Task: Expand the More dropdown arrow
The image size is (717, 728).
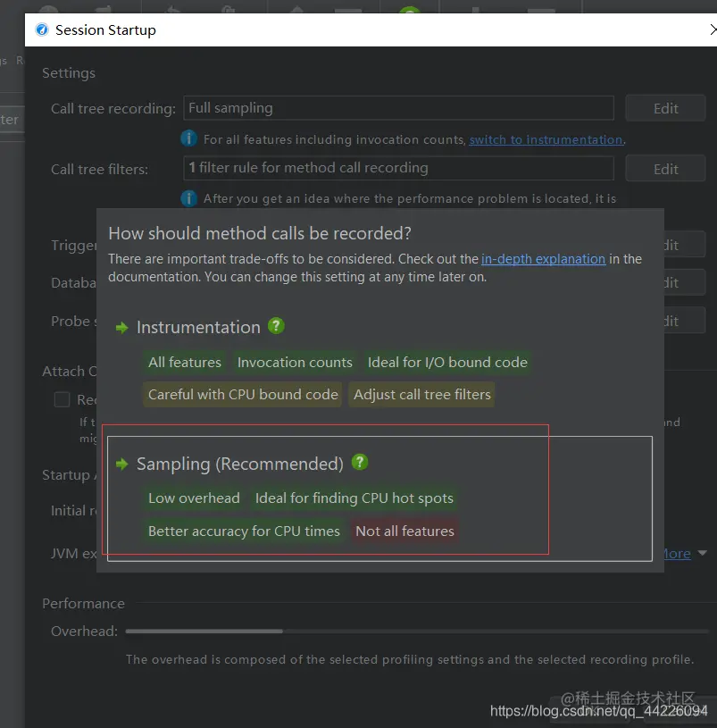Action: 702,553
